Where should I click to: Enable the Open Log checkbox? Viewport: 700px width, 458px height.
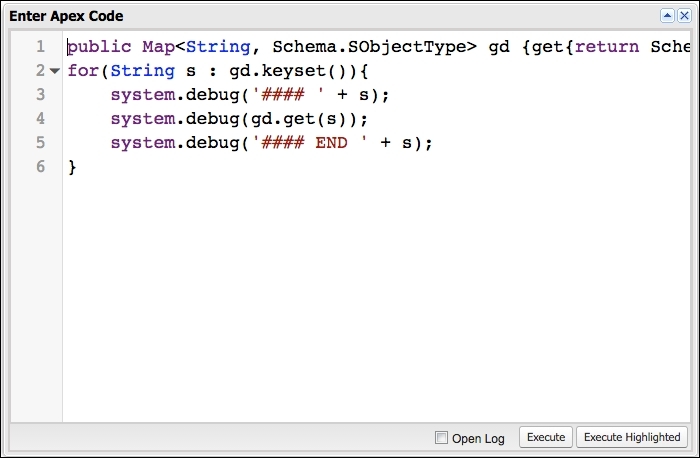tap(441, 438)
